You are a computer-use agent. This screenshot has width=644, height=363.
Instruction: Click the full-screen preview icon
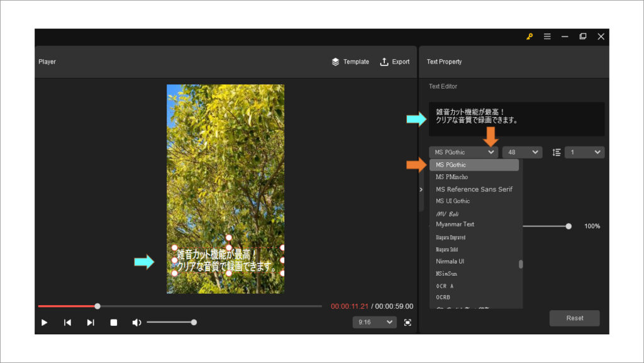click(x=408, y=322)
